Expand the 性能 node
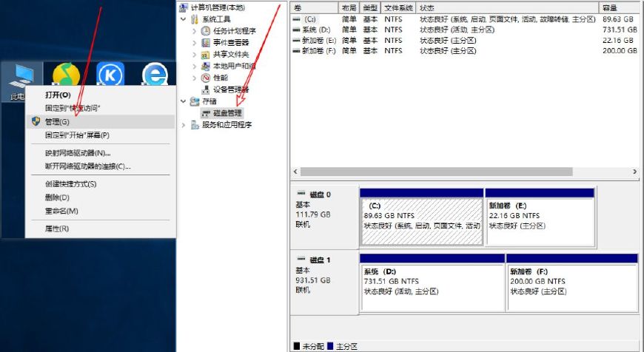This screenshot has height=352, width=644. [x=194, y=78]
